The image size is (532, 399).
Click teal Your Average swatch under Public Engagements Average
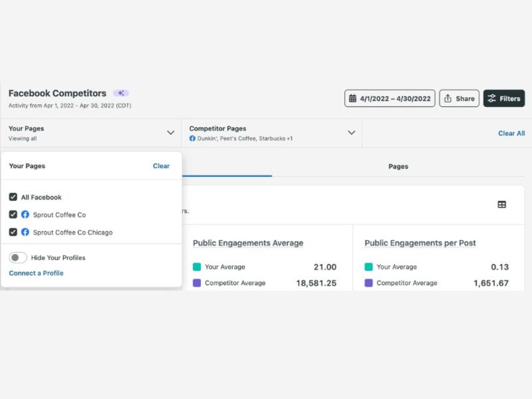click(x=197, y=267)
